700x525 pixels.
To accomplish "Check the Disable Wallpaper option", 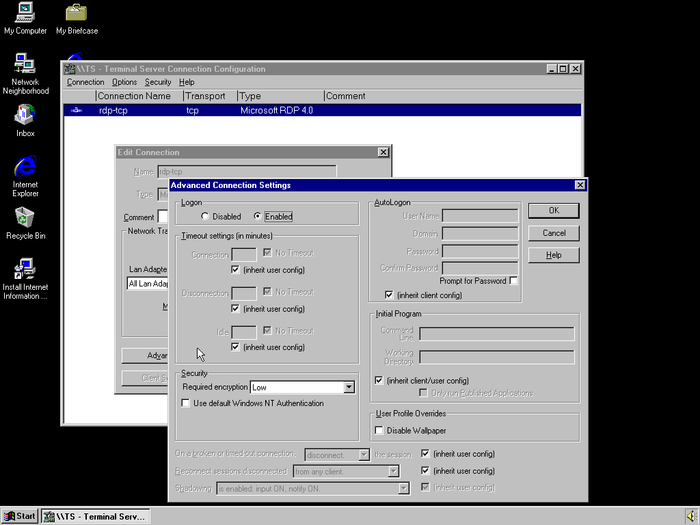I will pos(379,430).
